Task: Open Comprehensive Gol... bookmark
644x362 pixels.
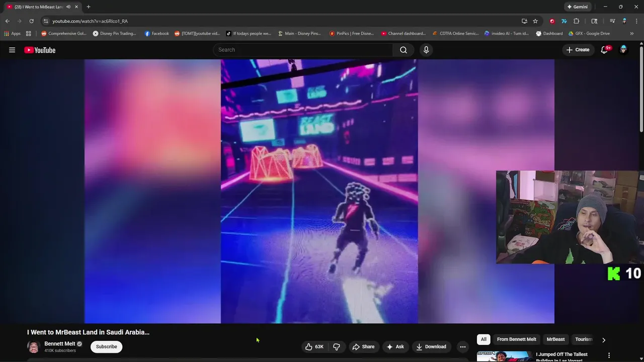Action: (x=64, y=34)
